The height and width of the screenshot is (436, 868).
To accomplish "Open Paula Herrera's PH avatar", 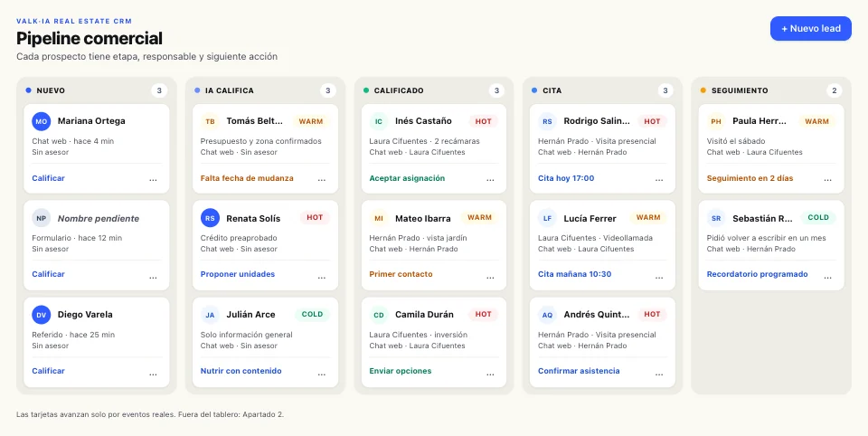I will click(716, 121).
